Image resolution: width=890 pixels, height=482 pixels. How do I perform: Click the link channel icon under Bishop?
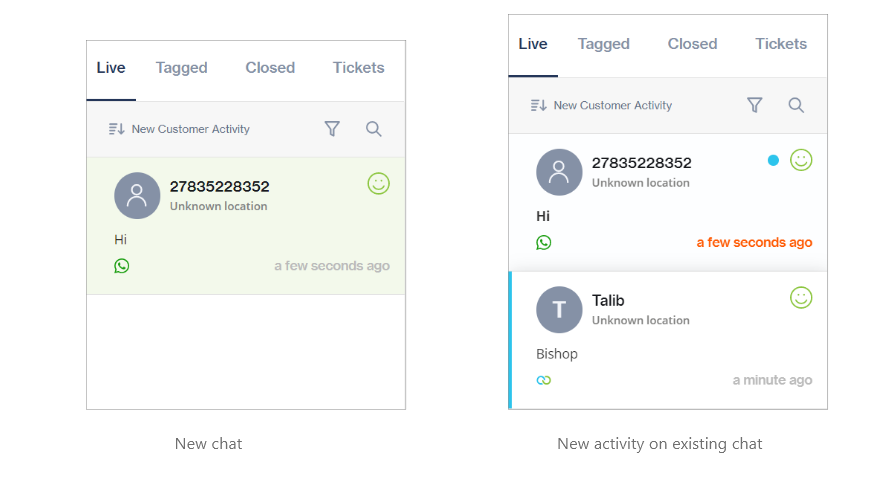[x=544, y=380]
